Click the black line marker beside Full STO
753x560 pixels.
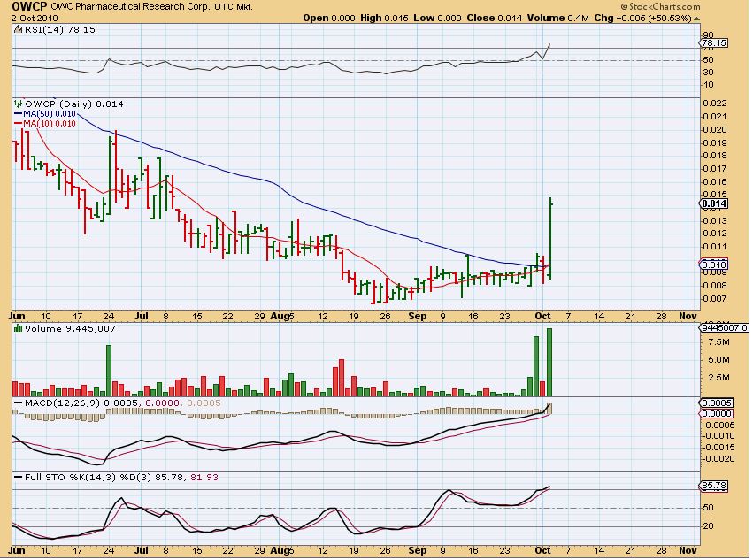19,478
